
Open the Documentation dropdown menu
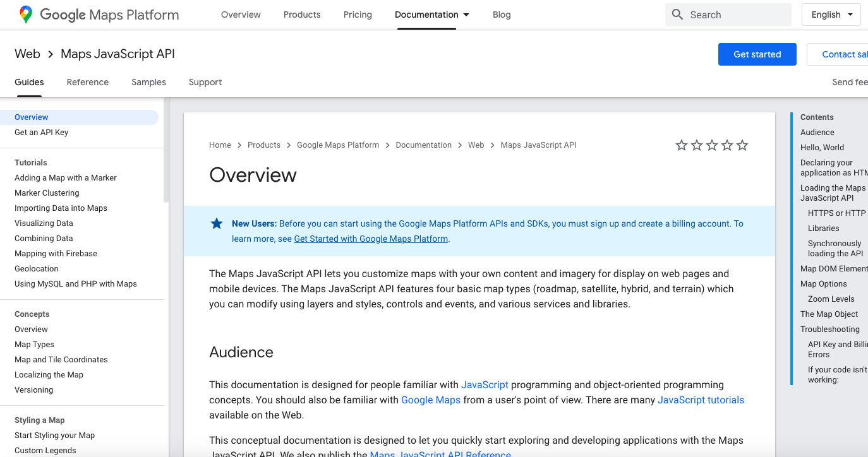tap(432, 15)
